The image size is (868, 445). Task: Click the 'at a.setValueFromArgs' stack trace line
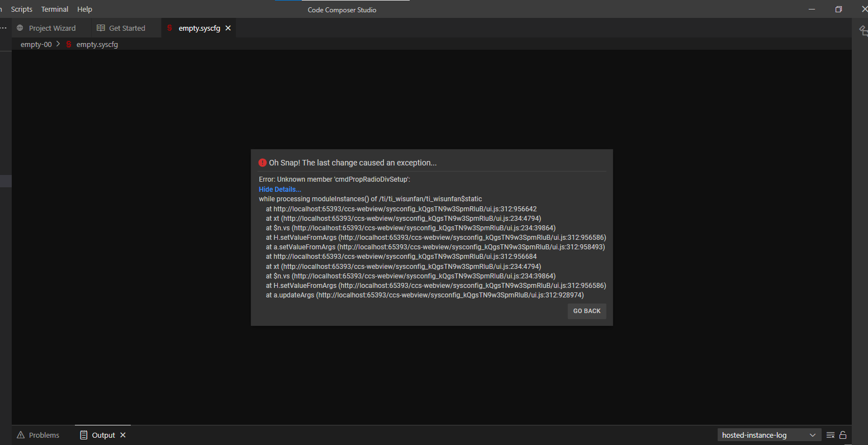coord(435,247)
